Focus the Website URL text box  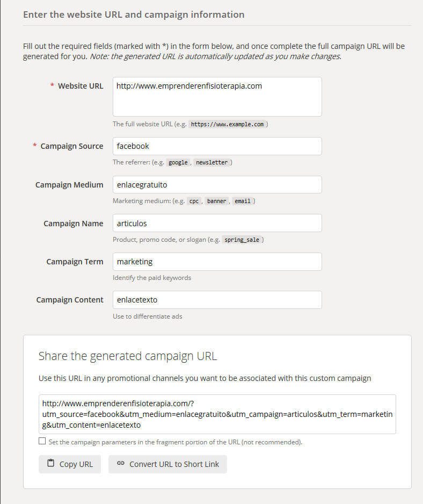pos(217,97)
